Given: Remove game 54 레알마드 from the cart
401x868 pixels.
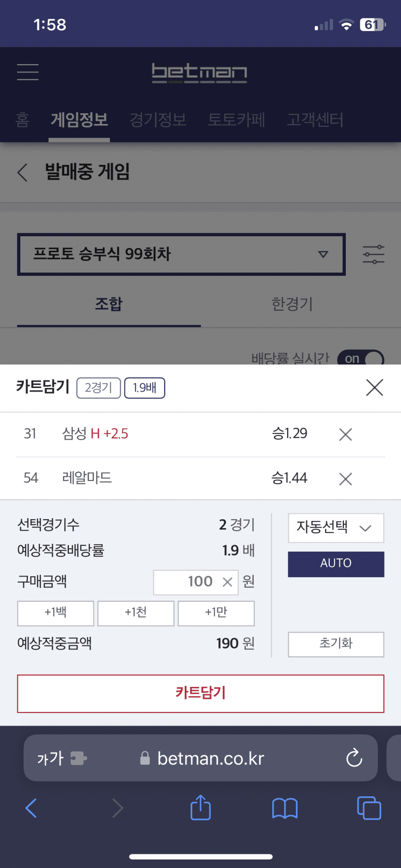Looking at the screenshot, I should (345, 479).
